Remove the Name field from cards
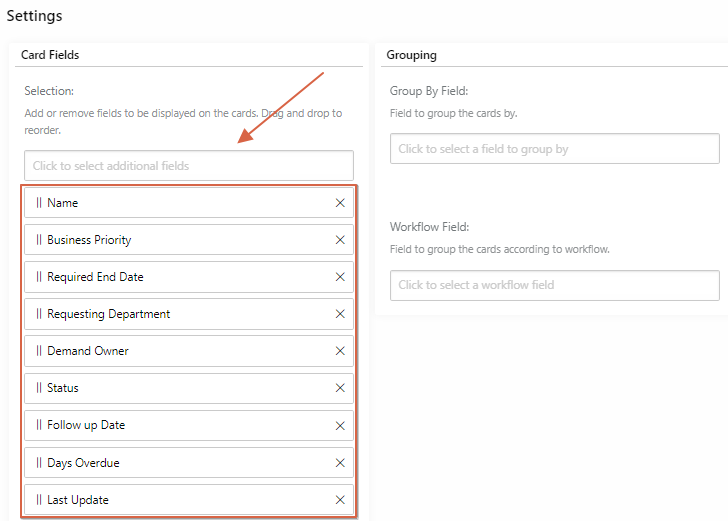 340,203
